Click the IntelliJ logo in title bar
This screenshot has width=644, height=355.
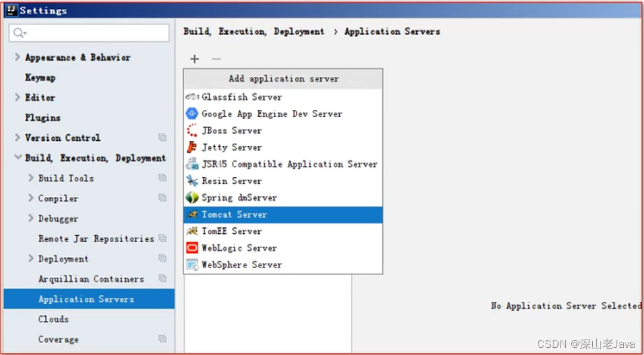click(x=12, y=11)
